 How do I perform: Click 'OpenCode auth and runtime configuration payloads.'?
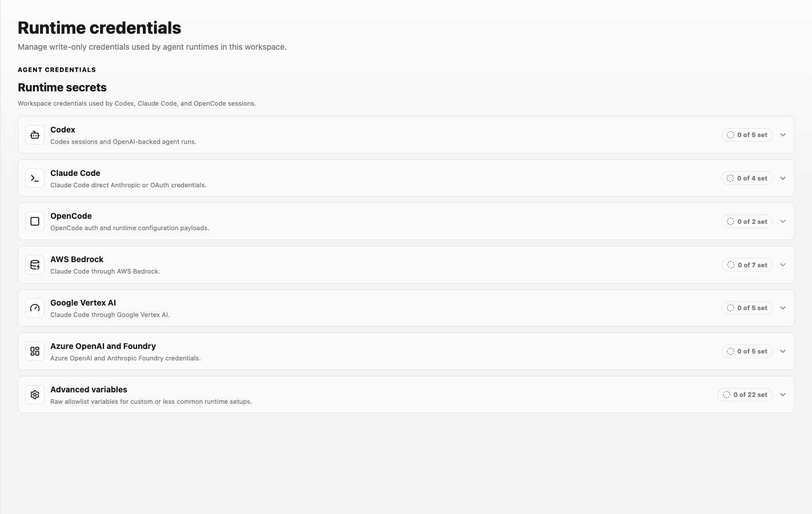(130, 228)
